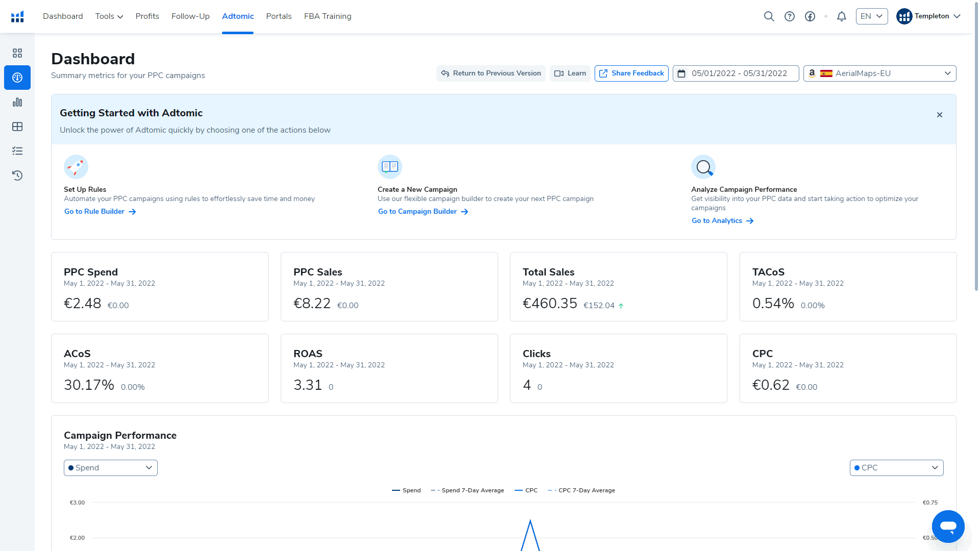Click the Amazon marketplace icon
Viewport: 980px width, 551px height.
(812, 73)
